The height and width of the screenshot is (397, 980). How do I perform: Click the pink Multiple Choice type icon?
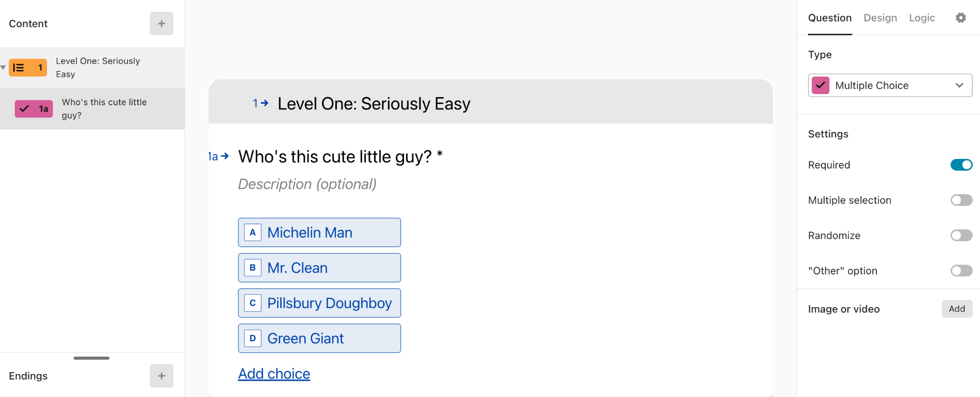pos(820,85)
